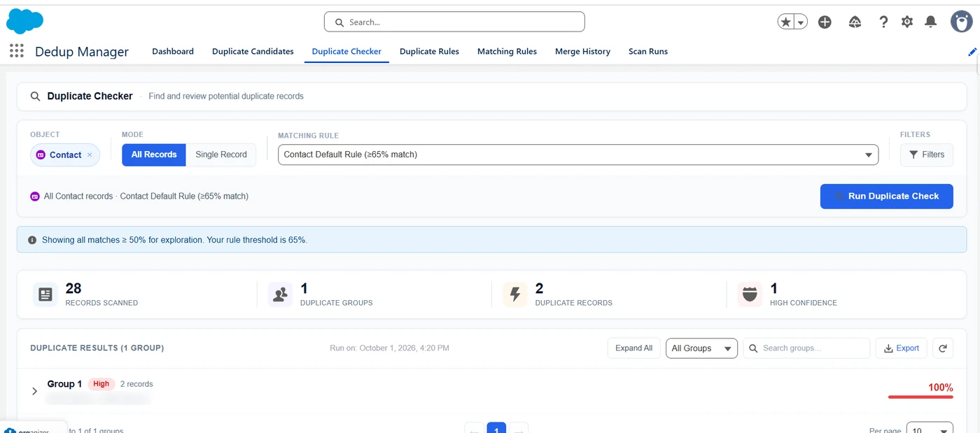The width and height of the screenshot is (980, 433).
Task: Open the Global Actions plus icon
Action: tap(825, 22)
